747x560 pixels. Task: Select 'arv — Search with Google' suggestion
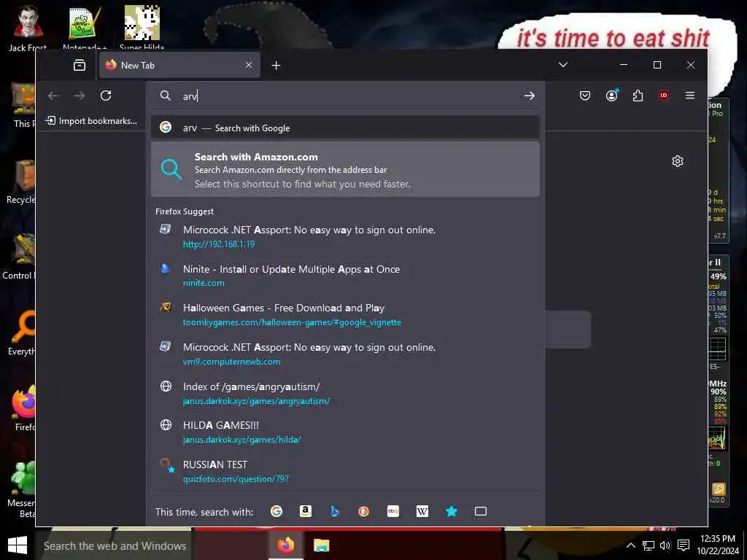pos(345,128)
